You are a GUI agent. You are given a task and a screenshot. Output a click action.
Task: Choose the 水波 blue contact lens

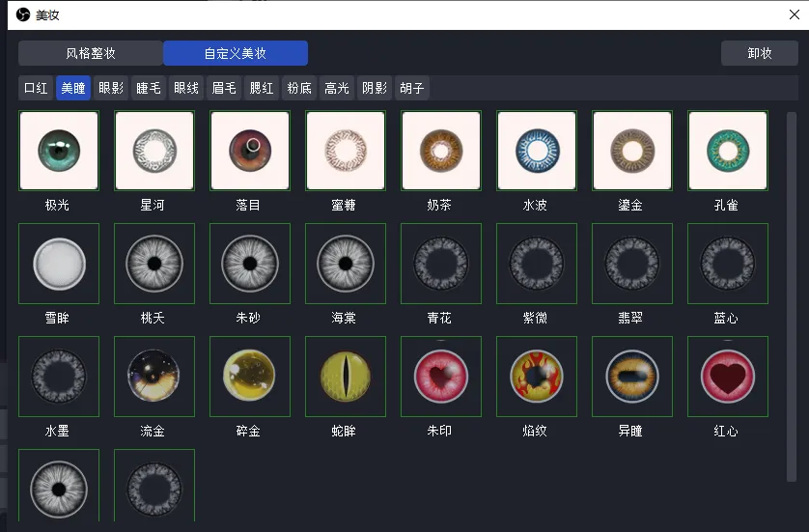[x=537, y=151]
